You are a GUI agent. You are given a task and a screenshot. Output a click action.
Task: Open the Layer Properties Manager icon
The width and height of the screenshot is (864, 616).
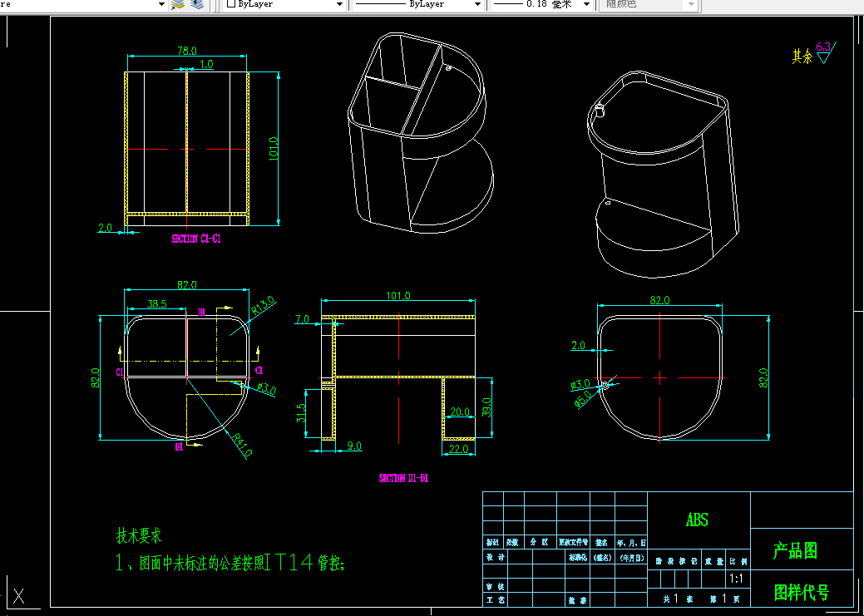point(177,4)
